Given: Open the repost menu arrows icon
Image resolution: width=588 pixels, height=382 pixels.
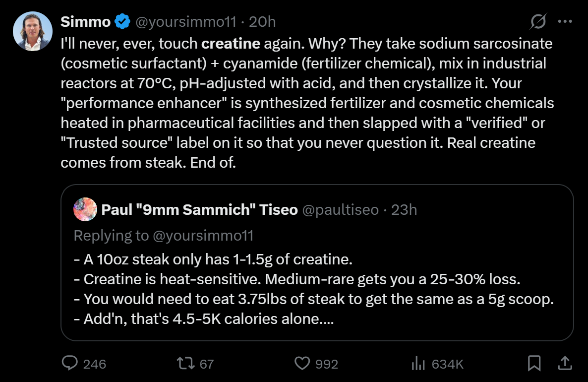Looking at the screenshot, I should click(x=186, y=364).
